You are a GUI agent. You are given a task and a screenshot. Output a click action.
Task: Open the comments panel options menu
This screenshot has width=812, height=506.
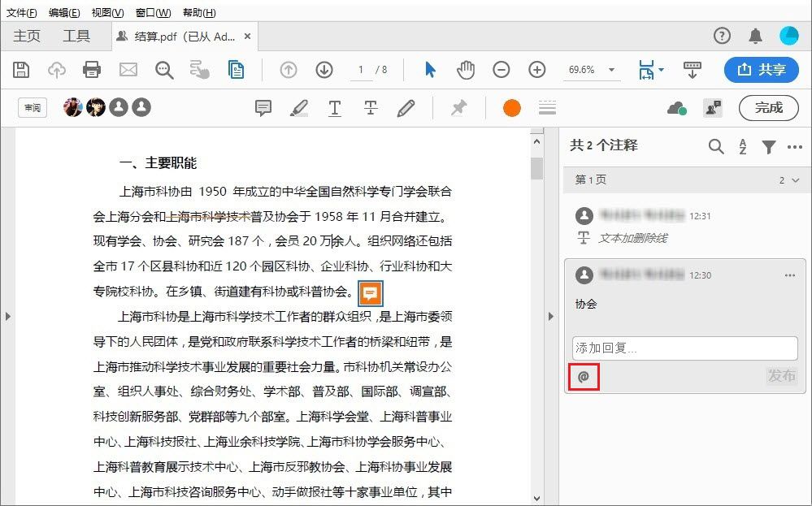pyautogui.click(x=794, y=147)
